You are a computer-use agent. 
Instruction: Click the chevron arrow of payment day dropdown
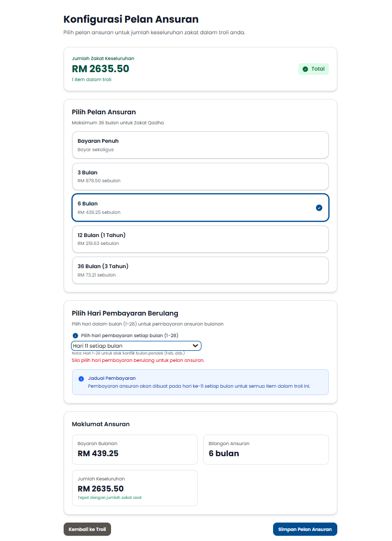pos(195,346)
